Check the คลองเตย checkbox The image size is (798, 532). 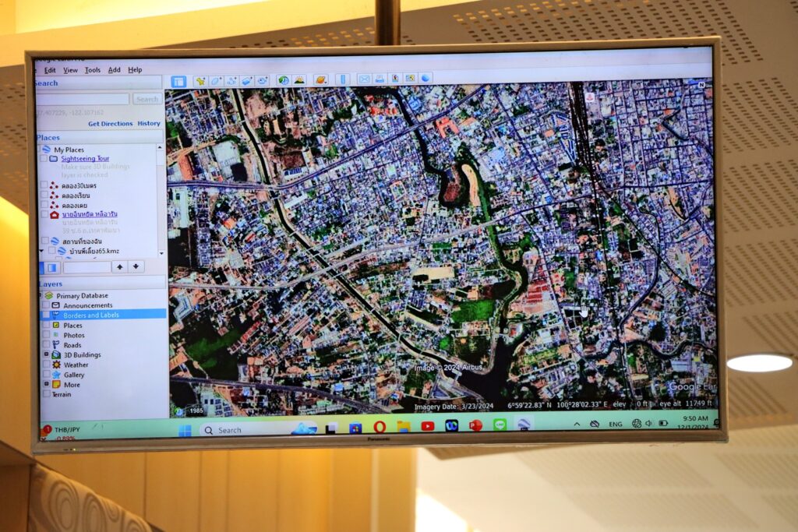(44, 205)
